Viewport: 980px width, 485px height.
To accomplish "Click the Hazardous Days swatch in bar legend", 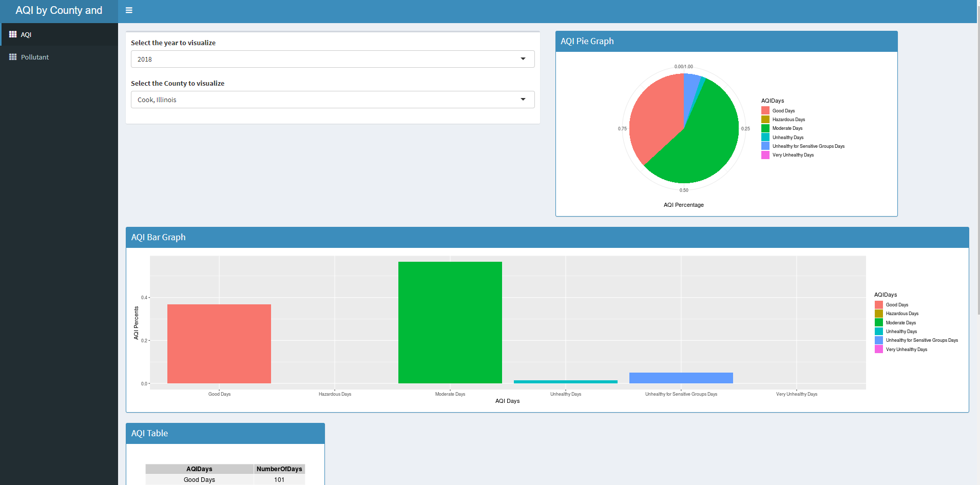I will click(x=879, y=314).
